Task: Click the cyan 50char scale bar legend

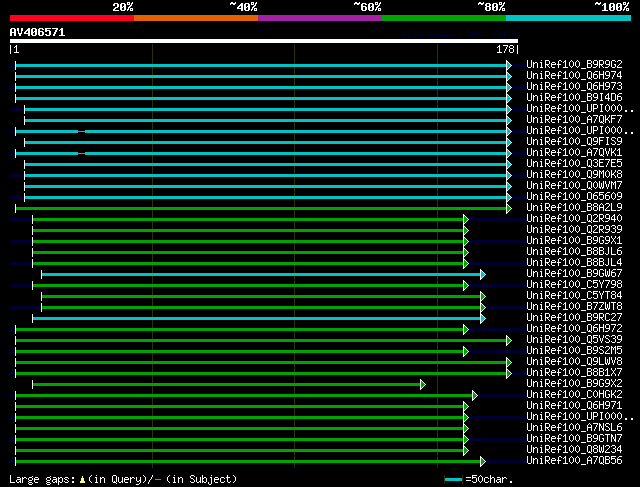Action: [453, 480]
